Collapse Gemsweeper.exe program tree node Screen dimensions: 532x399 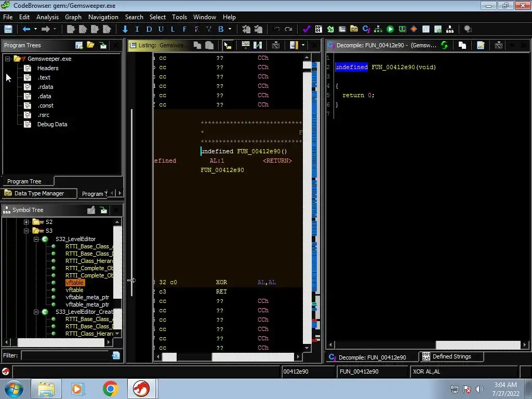pyautogui.click(x=7, y=59)
